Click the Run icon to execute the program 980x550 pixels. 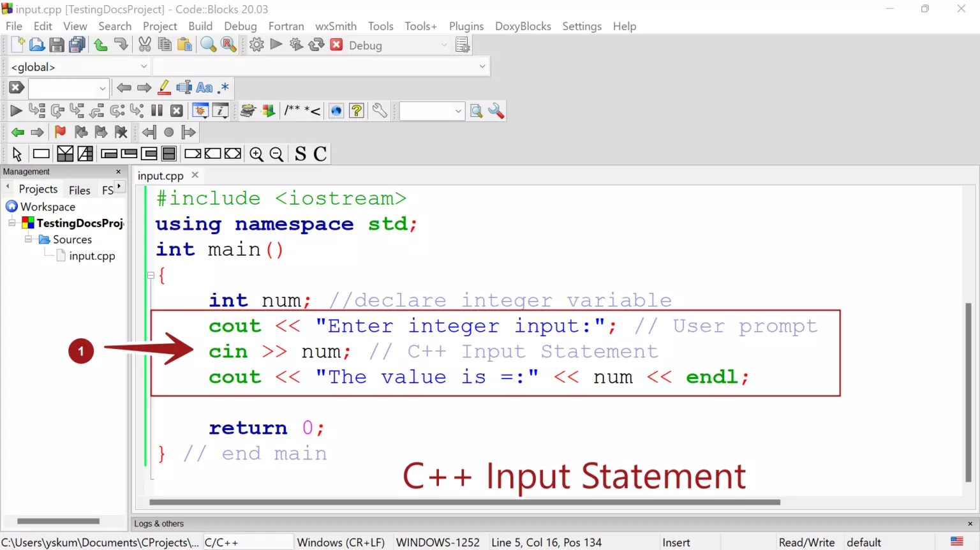[x=276, y=44]
